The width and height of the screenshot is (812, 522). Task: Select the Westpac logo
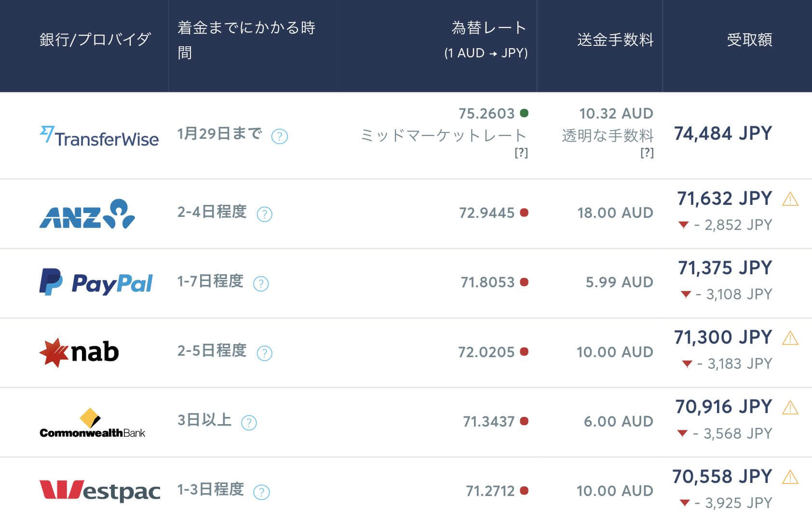(x=99, y=491)
